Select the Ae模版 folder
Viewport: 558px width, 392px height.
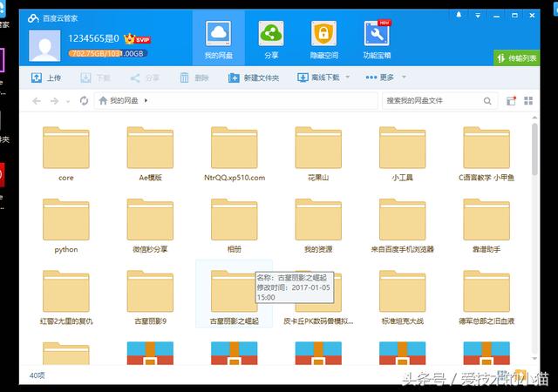click(x=150, y=153)
